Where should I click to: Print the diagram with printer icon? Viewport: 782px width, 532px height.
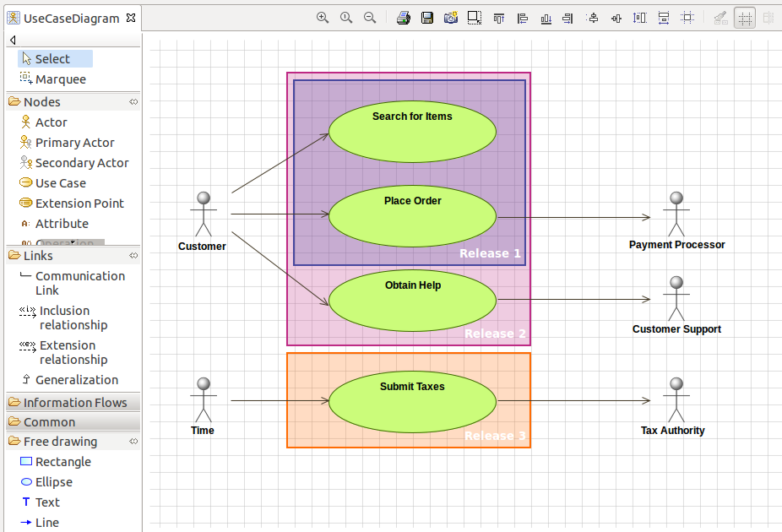404,18
